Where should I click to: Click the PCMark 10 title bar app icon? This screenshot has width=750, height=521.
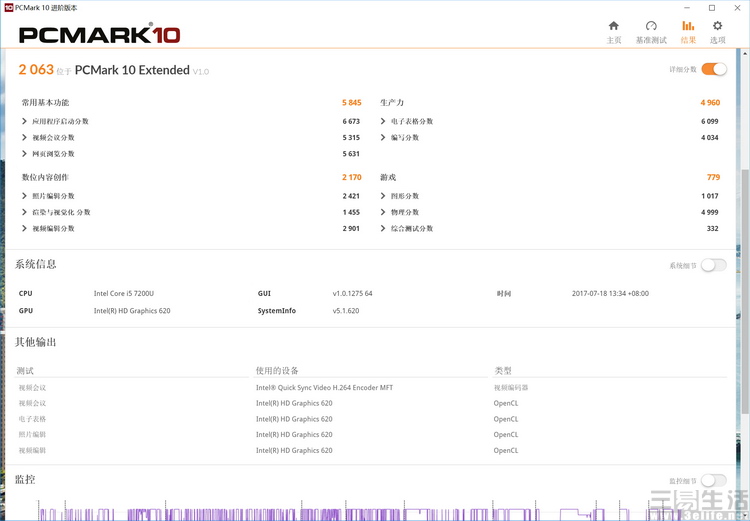pyautogui.click(x=9, y=8)
